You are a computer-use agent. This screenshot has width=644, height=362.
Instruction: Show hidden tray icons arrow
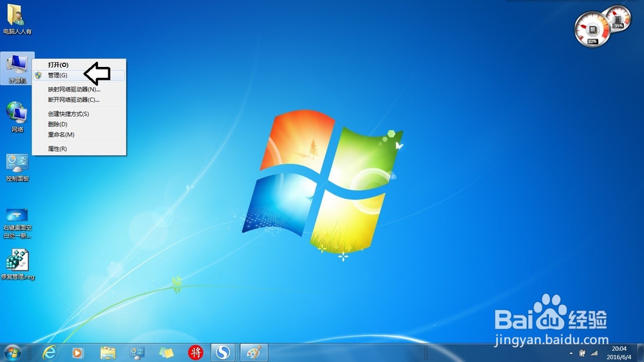click(571, 354)
